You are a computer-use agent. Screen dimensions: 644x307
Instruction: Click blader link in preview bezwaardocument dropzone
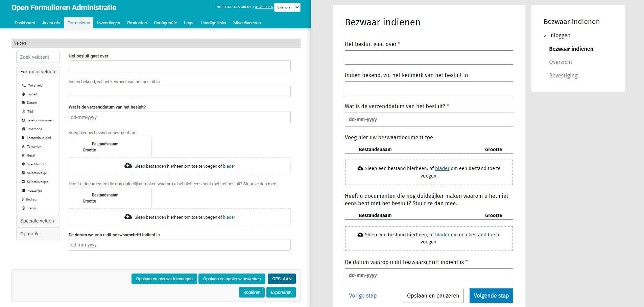tap(442, 168)
